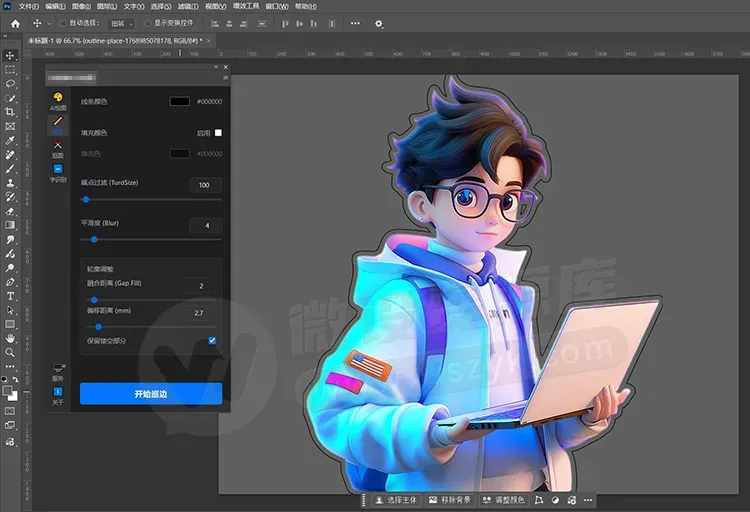
Task: Click 移除背景 in contextual bar
Action: [x=450, y=500]
